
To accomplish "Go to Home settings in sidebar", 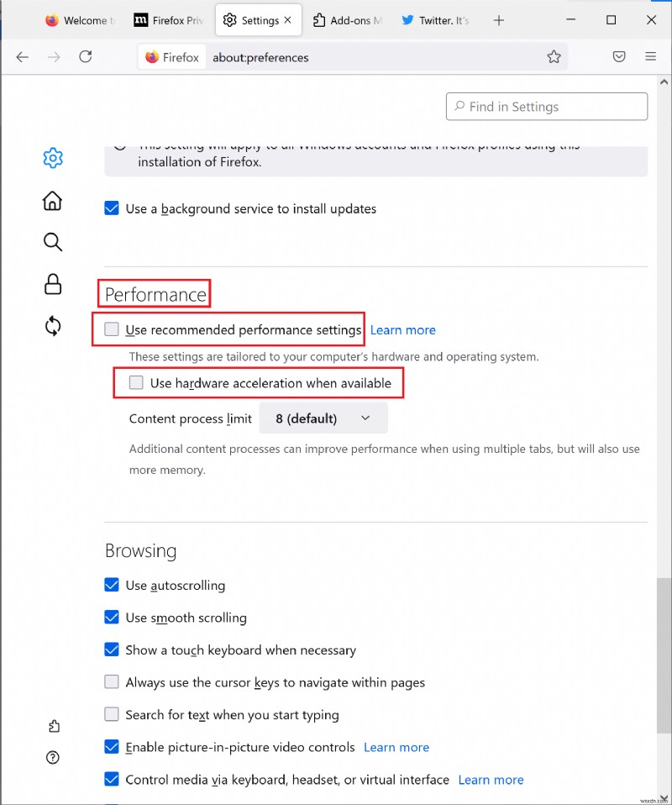I will (53, 200).
